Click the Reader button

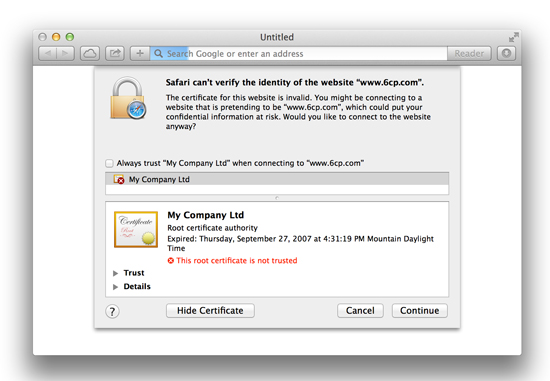[x=469, y=54]
